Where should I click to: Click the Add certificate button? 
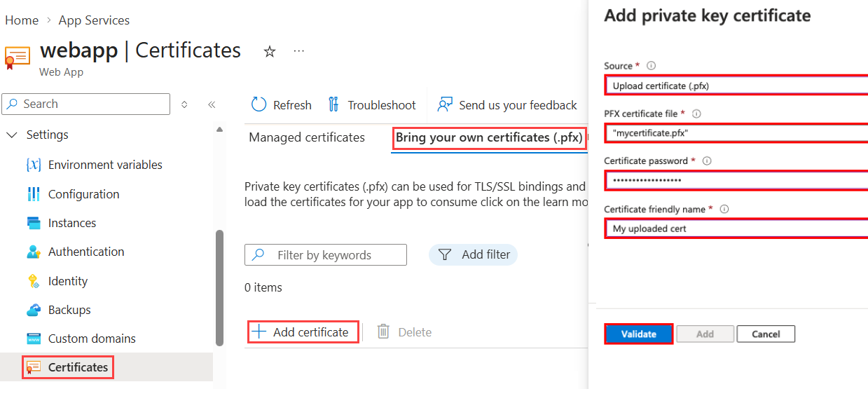[303, 332]
